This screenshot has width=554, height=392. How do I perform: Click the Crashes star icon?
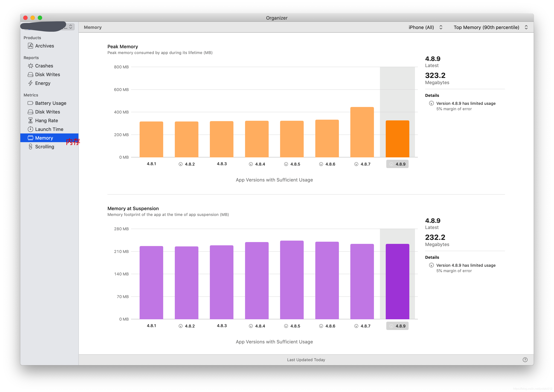click(30, 66)
